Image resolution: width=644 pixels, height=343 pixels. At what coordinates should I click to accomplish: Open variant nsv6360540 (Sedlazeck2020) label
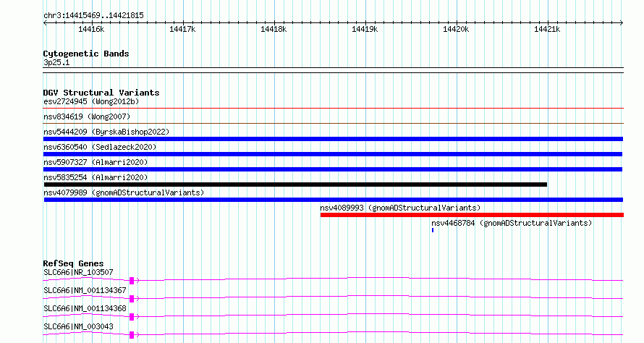(100, 147)
